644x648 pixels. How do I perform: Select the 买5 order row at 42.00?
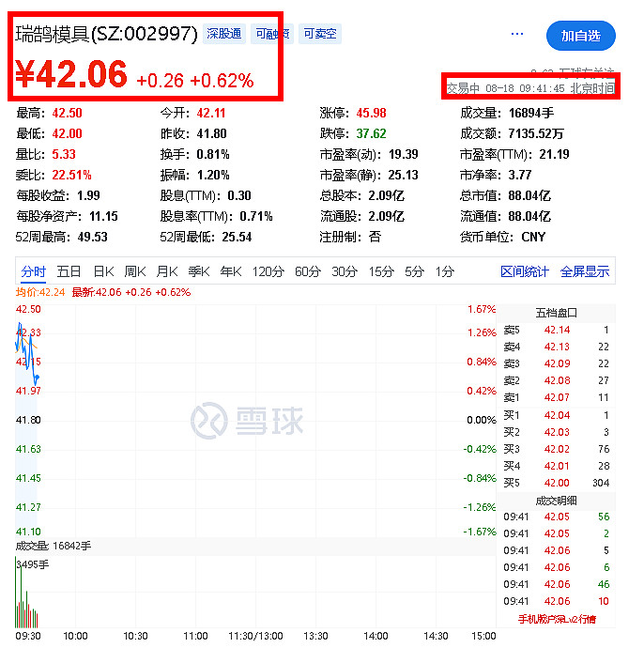tap(556, 483)
